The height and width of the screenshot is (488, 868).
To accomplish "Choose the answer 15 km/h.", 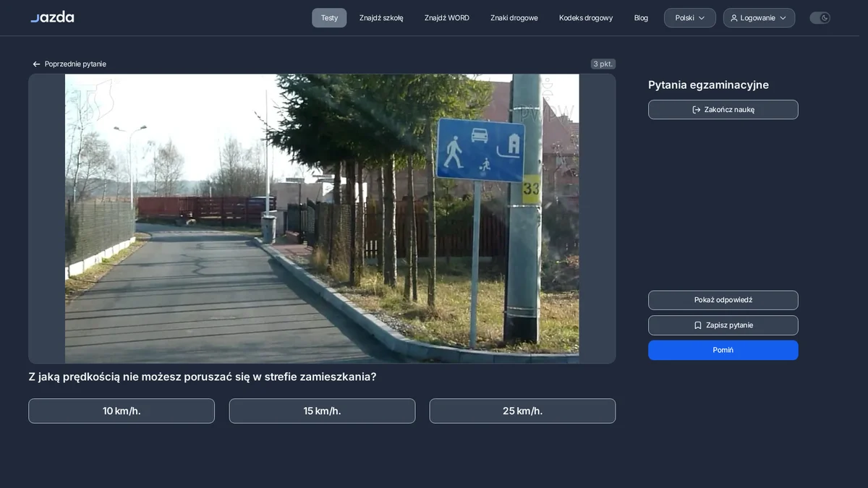I will [x=322, y=411].
